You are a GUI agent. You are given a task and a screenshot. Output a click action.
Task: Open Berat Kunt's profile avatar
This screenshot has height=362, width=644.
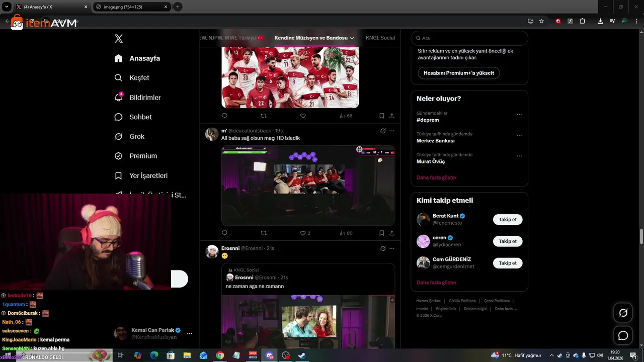point(423,219)
